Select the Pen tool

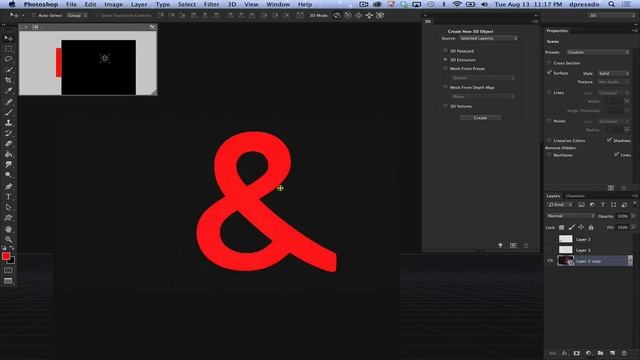click(8, 187)
